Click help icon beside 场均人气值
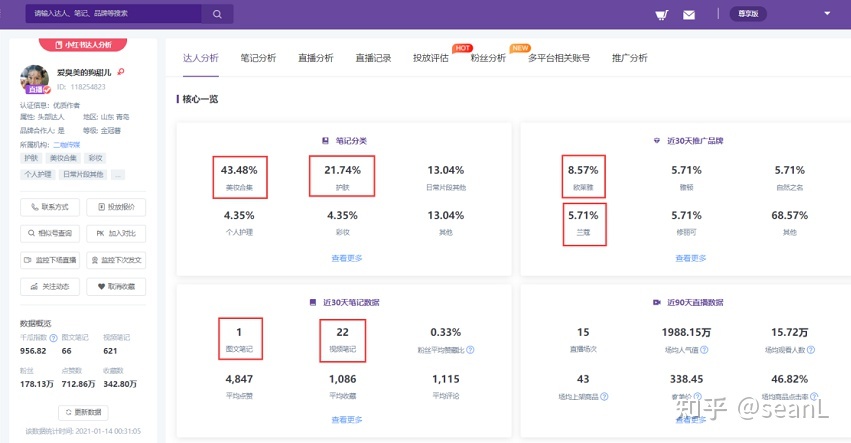 coord(704,350)
